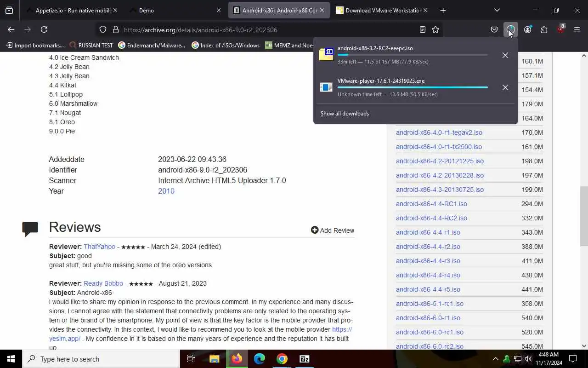Click the scrollbar down arrow of page
Viewport: 588px width, 368px height.
[x=584, y=346]
